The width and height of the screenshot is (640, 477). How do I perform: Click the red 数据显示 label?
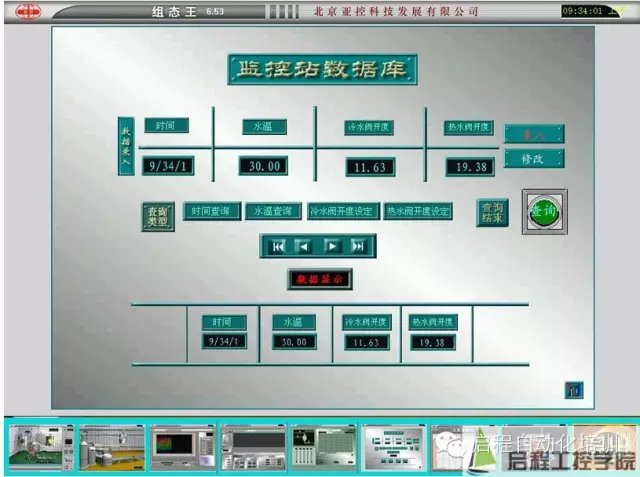(319, 280)
